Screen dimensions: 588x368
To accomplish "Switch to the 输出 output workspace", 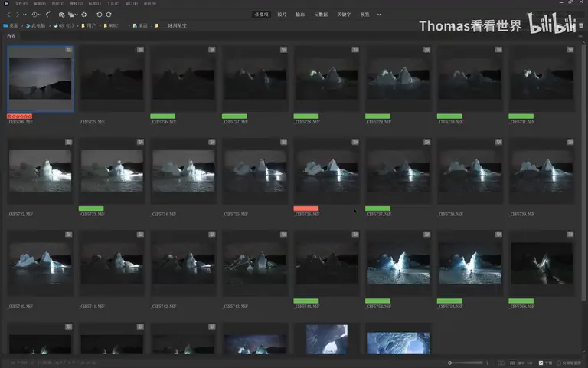I will pos(300,15).
